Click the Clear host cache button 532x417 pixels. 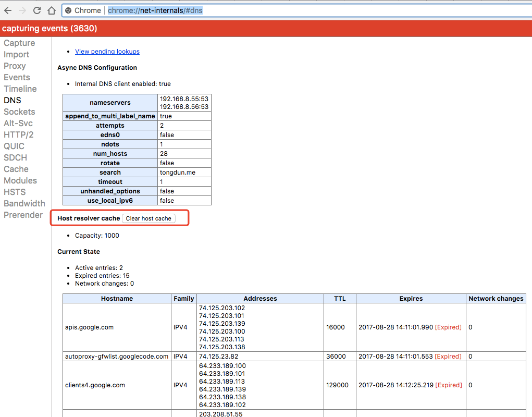tap(149, 218)
